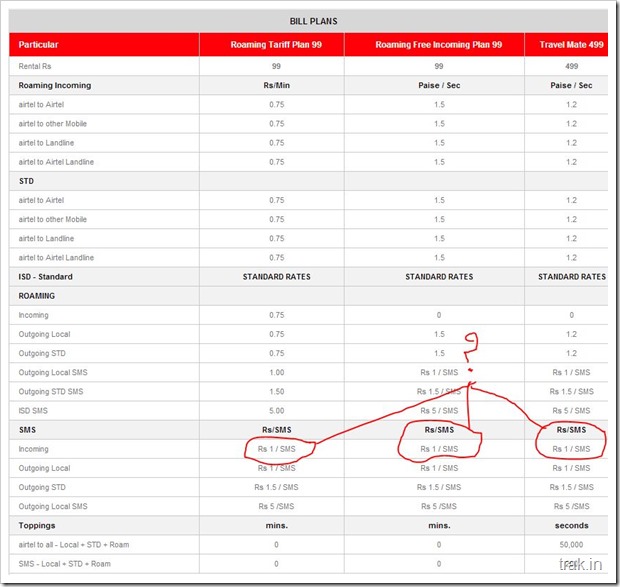Select the 5.00 ISD SMS rate
The height and width of the screenshot is (587, 620).
coord(276,411)
